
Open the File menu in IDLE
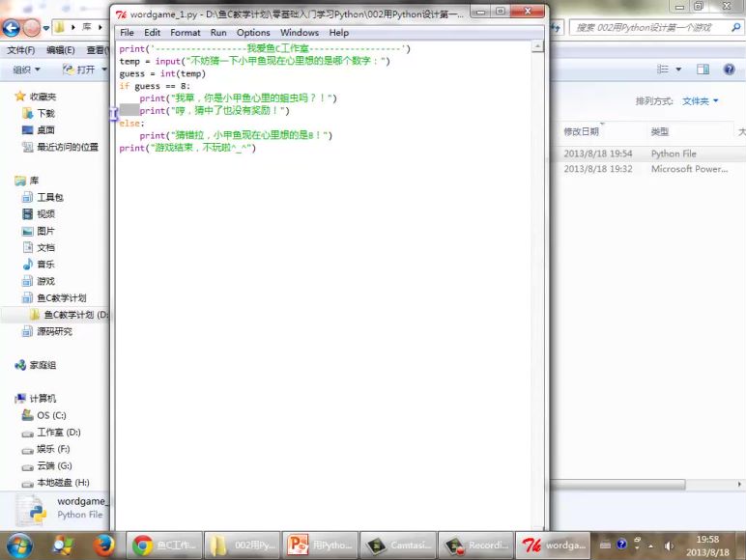pyautogui.click(x=127, y=32)
